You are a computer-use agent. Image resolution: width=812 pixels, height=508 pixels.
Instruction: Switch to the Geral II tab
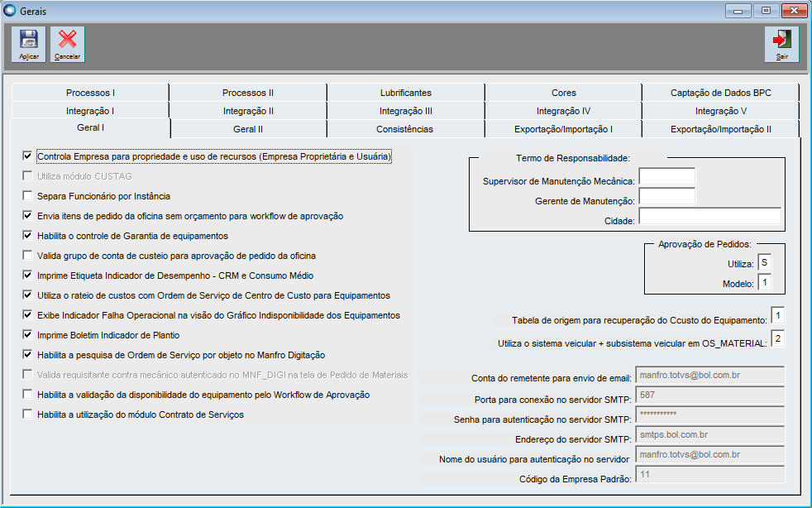coord(248,129)
